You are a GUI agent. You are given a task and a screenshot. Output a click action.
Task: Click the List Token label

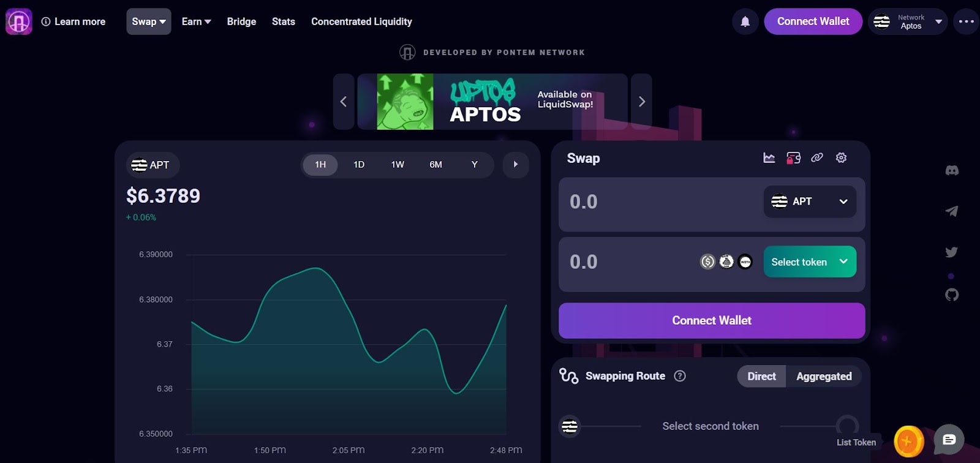(x=856, y=443)
